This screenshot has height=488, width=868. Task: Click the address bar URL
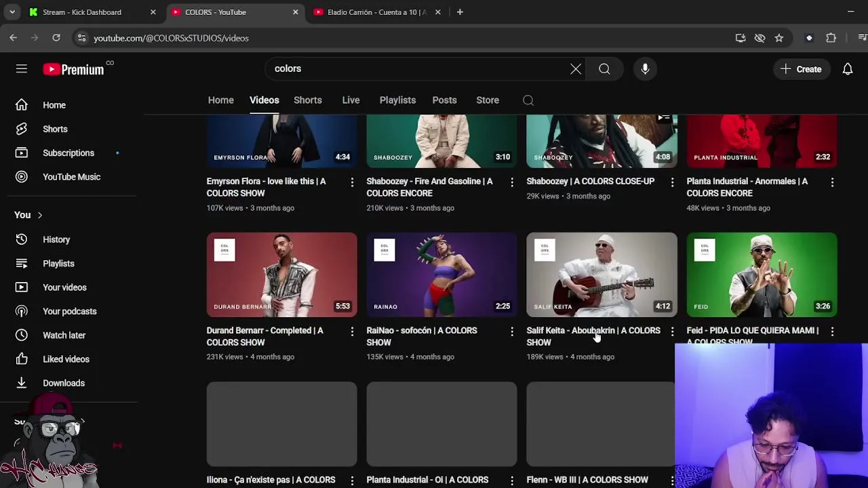tap(171, 38)
